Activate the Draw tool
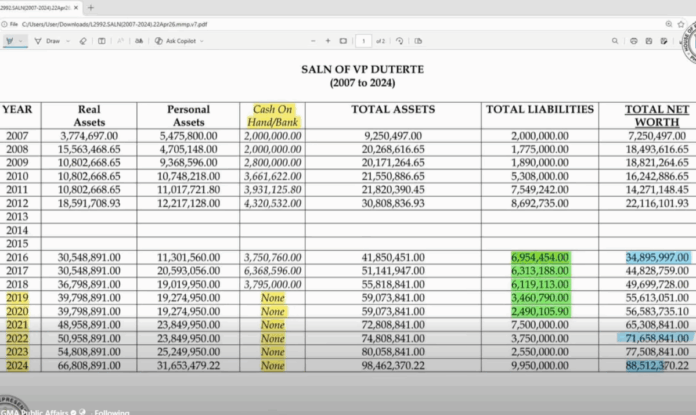This screenshot has height=415, width=696. [x=46, y=41]
